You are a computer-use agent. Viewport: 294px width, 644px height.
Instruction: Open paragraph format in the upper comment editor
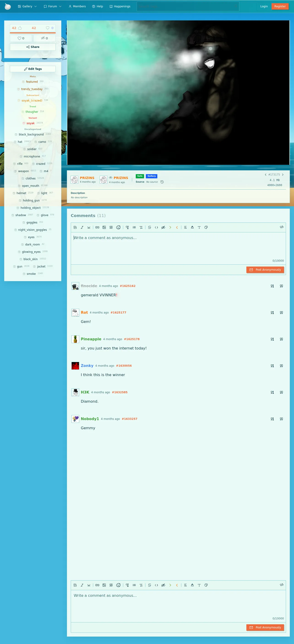127,228
